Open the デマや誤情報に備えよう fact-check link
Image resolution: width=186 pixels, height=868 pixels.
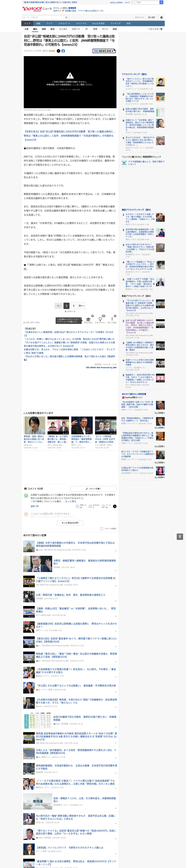[x=146, y=163]
